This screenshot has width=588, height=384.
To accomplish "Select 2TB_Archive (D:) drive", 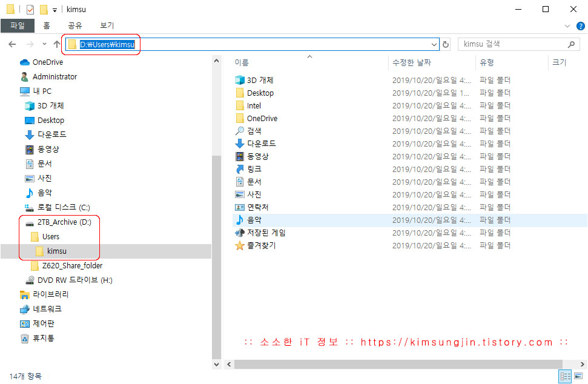I will coord(58,222).
